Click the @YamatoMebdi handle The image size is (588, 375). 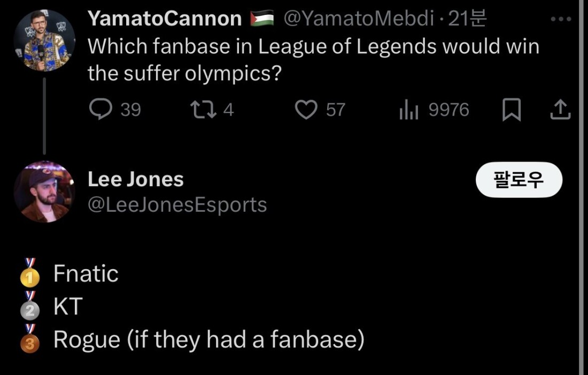coord(358,19)
